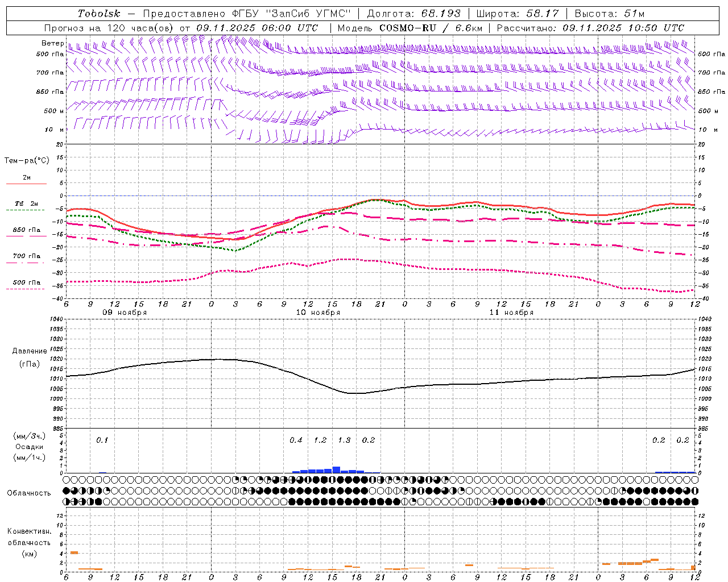Screen dimensions: 728x582
Task: Click the tallest blue precipitation bar
Action: 336,469
